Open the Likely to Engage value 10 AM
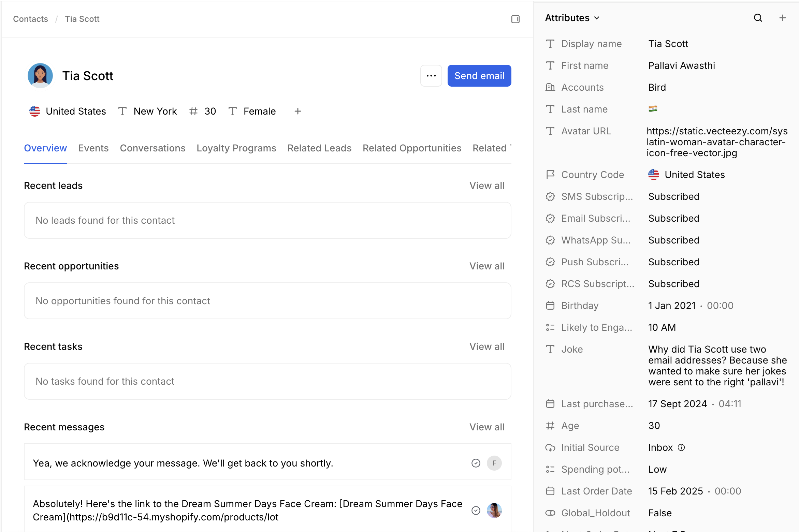Image resolution: width=799 pixels, height=532 pixels. 662,327
